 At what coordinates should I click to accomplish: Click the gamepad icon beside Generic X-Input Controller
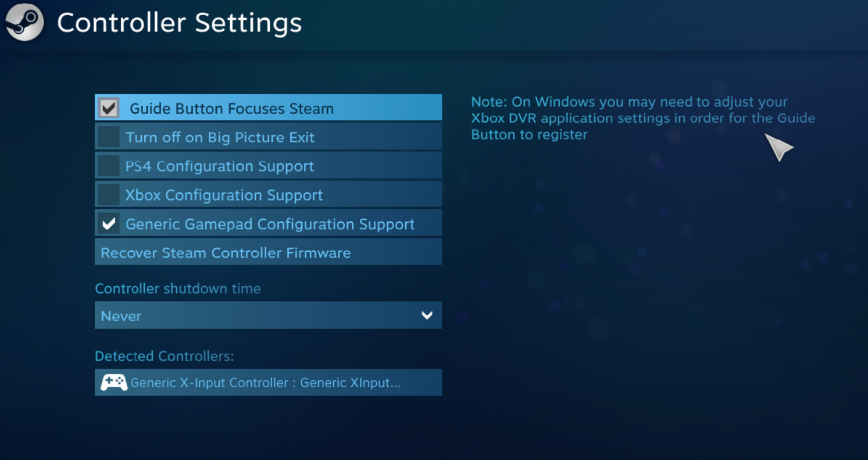(x=113, y=383)
